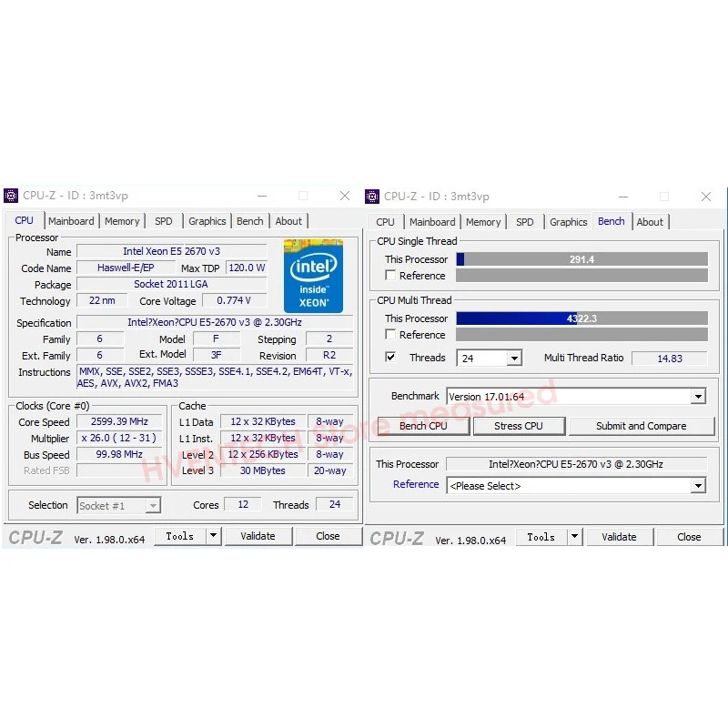Image resolution: width=728 pixels, height=728 pixels.
Task: Open SPD tab in right window
Action: tap(525, 222)
